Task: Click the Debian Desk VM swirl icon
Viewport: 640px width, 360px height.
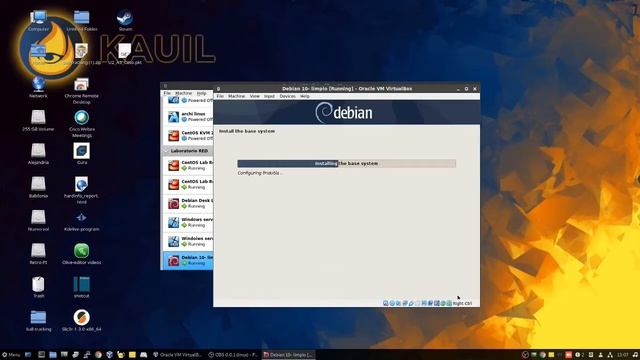Action: tap(173, 204)
